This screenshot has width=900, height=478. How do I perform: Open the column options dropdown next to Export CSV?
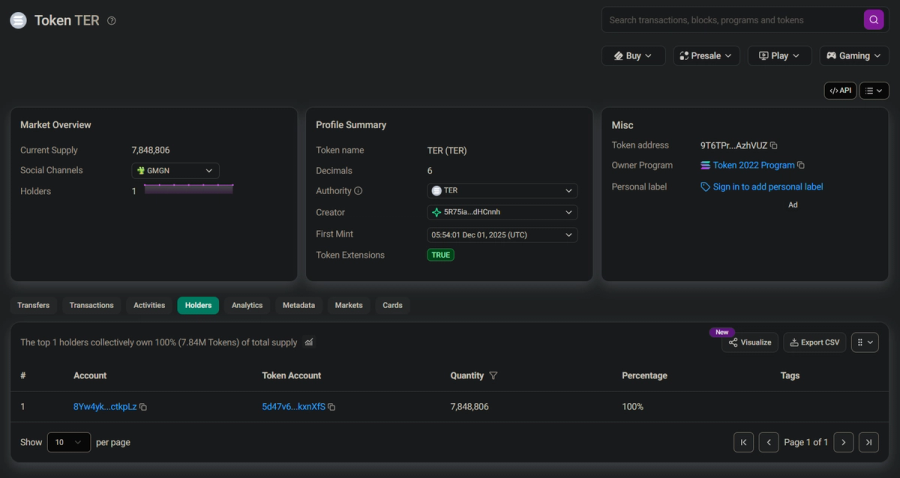(865, 343)
